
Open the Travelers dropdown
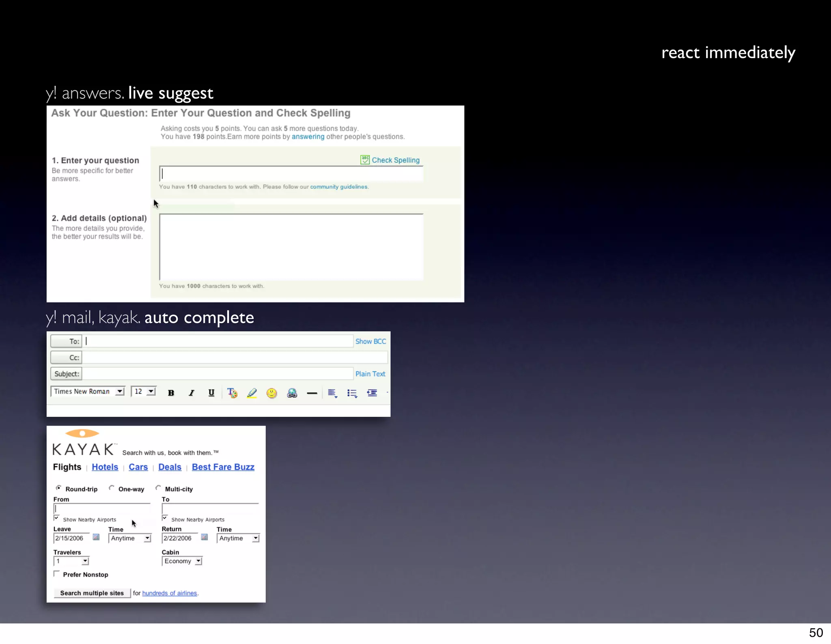(71, 561)
